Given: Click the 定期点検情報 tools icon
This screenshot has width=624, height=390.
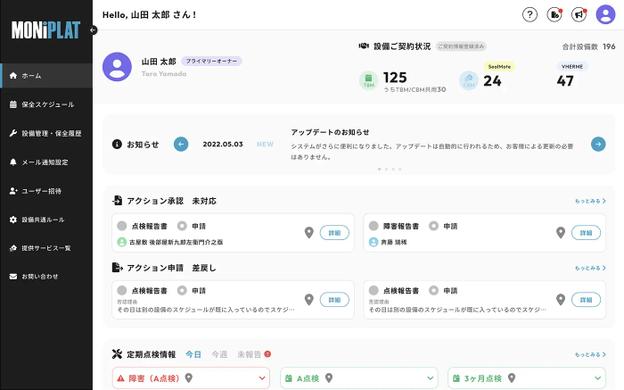Looking at the screenshot, I should (117, 354).
